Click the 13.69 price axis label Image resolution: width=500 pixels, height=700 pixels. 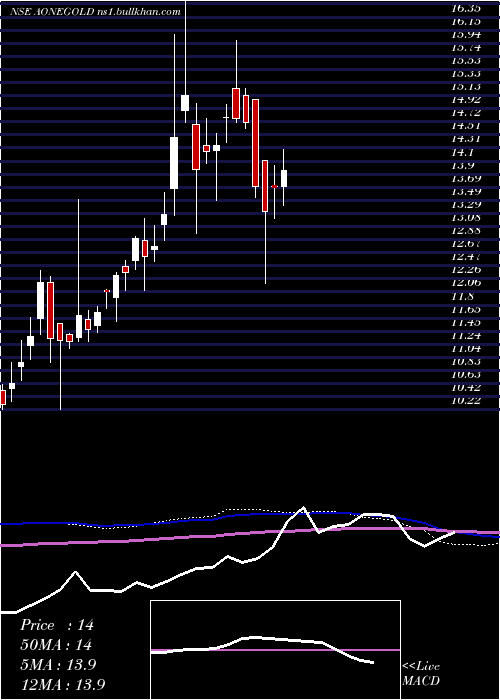point(465,178)
